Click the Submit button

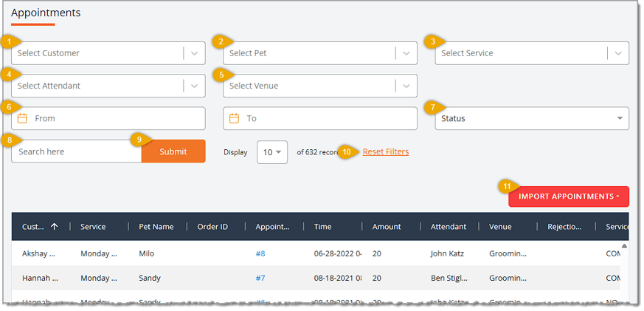click(173, 151)
